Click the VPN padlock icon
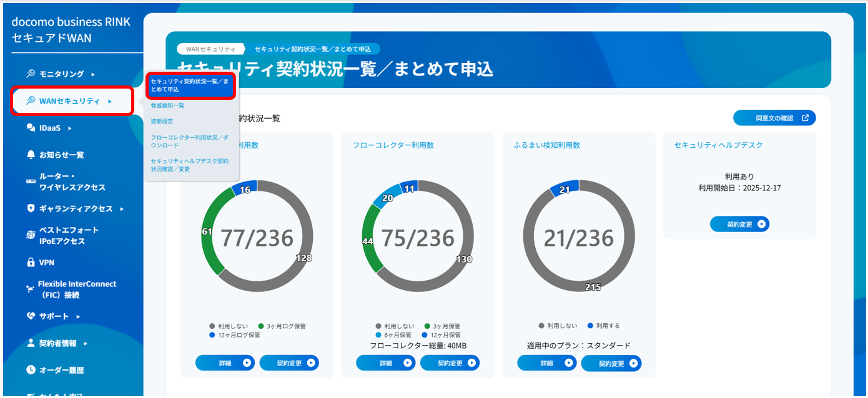Screen dimensions: 868x398 (x=31, y=263)
